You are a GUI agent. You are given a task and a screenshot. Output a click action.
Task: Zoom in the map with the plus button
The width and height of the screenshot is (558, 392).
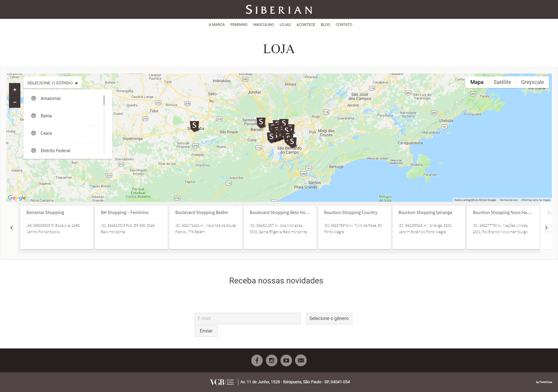click(15, 90)
